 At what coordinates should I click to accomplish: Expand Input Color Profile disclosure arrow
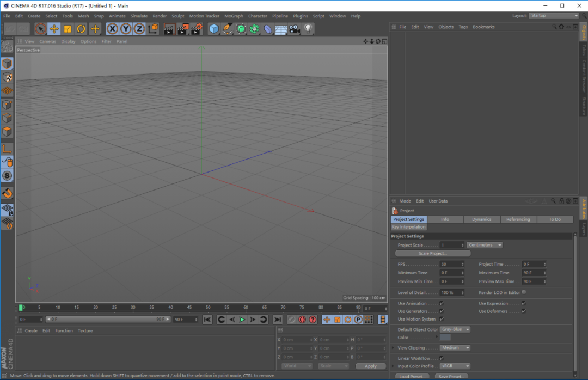394,366
